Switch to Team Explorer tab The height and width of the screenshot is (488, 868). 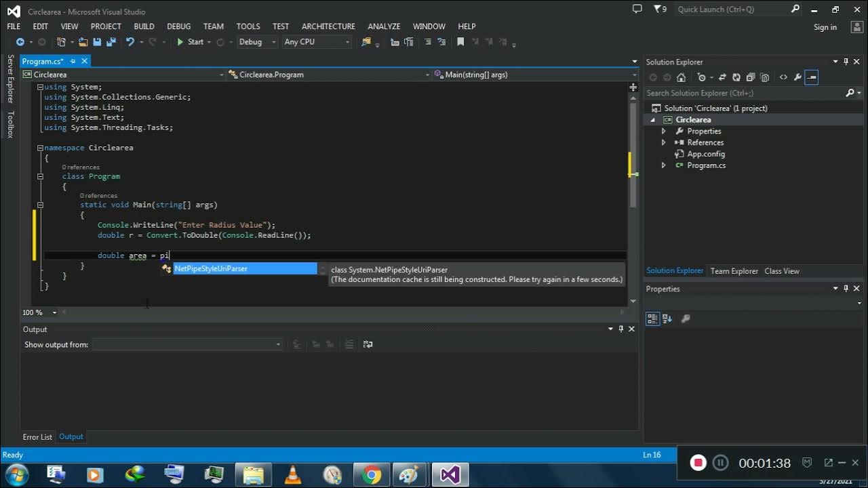[734, 271]
